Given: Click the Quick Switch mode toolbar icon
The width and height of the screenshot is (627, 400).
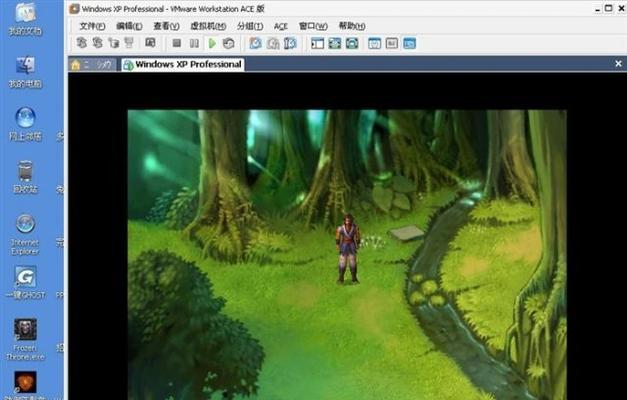Looking at the screenshot, I should pyautogui.click(x=335, y=43).
